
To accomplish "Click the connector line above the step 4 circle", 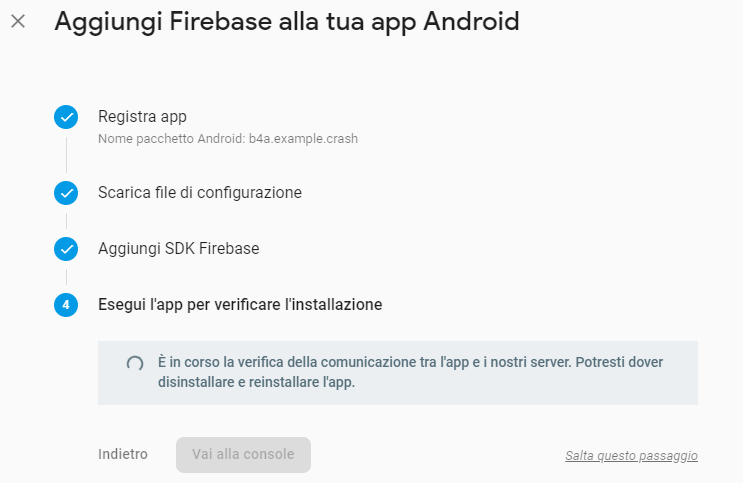I will click(x=66, y=276).
